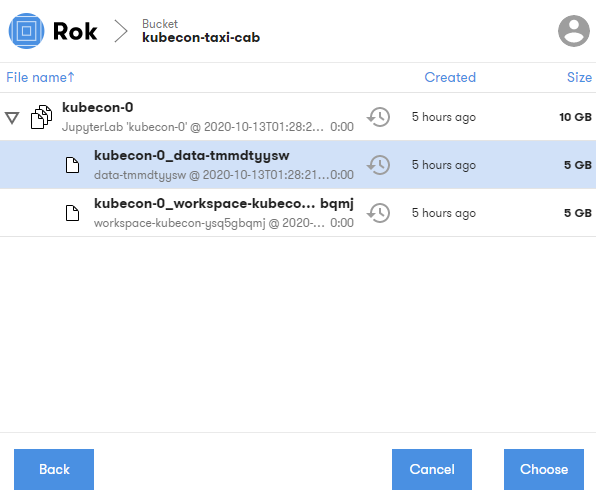Image resolution: width=596 pixels, height=498 pixels.
Task: Select the kubecon-0_workspace-kubeco... bqmj row
Action: (x=298, y=213)
